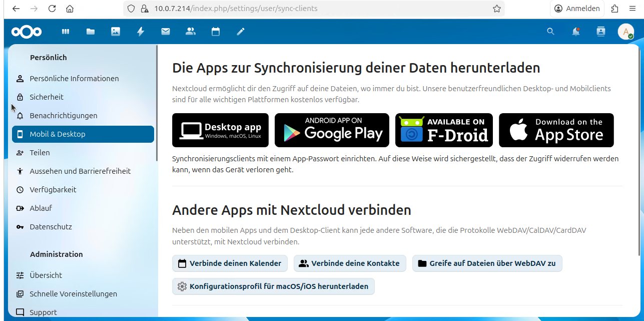Open Teilen settings section
The width and height of the screenshot is (644, 321).
83,153
